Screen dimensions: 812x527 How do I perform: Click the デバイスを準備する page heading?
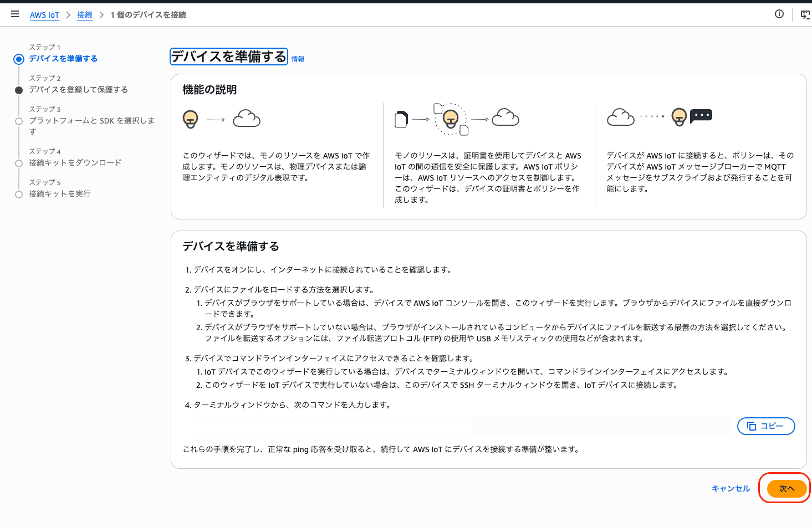pyautogui.click(x=228, y=57)
